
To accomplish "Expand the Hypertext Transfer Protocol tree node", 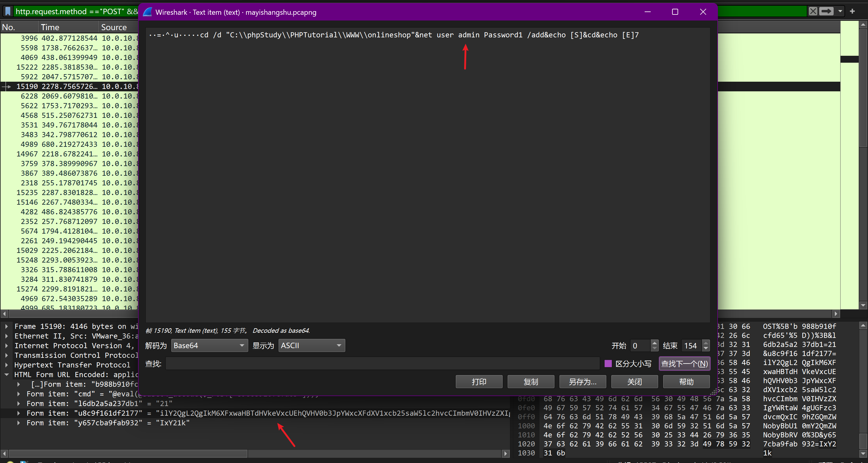I will click(6, 365).
